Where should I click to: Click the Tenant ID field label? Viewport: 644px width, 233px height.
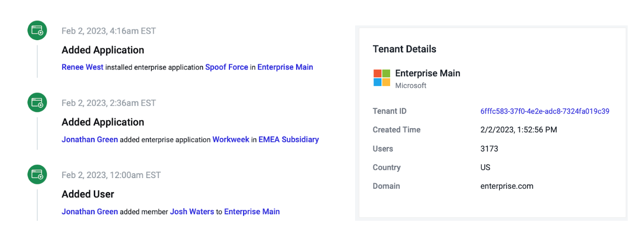click(x=390, y=111)
